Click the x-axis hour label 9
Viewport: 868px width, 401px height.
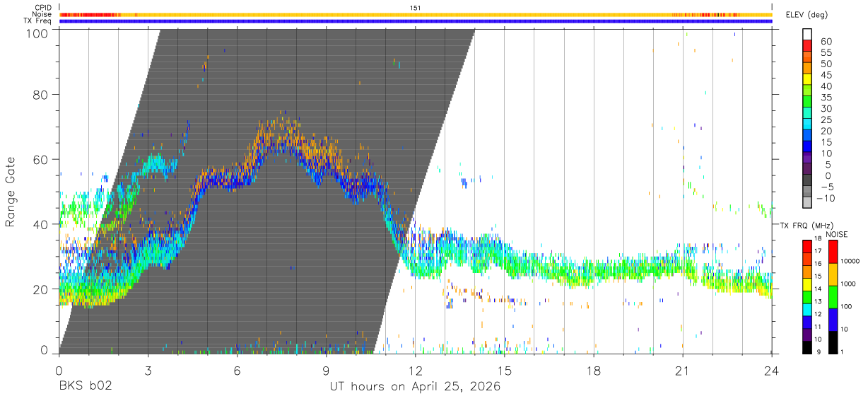tap(327, 370)
